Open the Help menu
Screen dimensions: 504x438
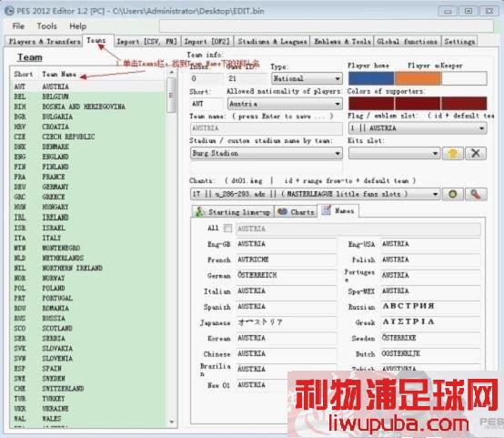(78, 26)
